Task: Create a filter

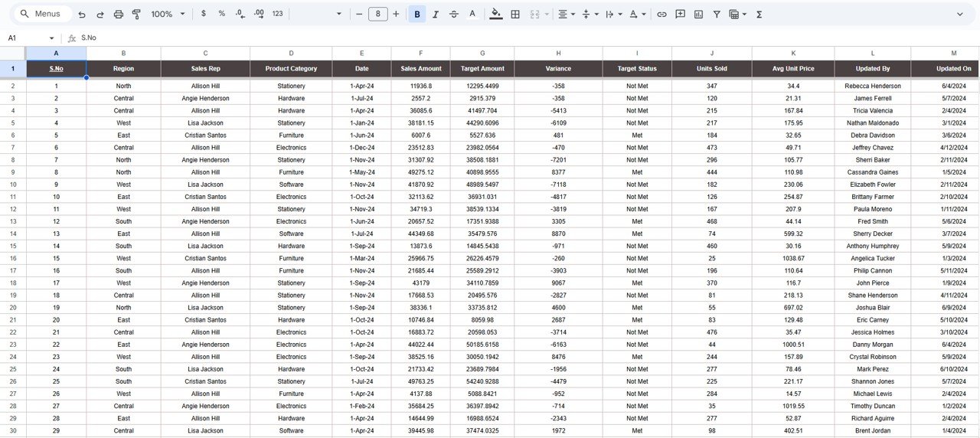Action: point(717,14)
